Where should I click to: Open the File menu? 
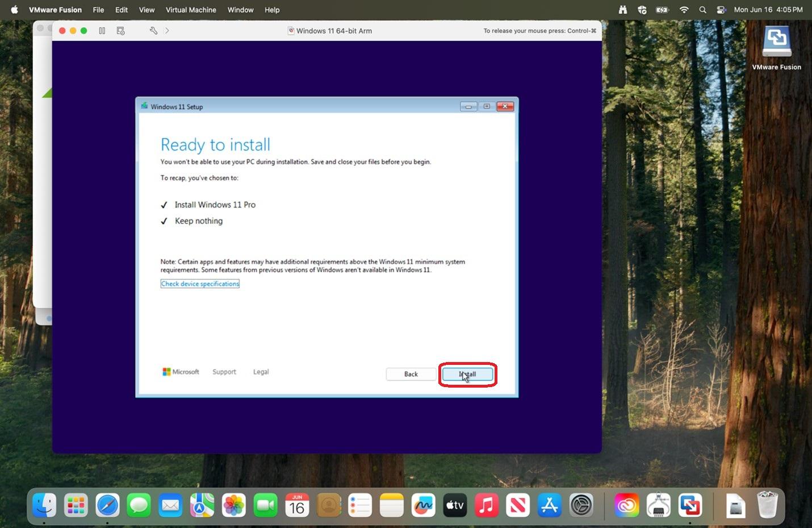98,10
